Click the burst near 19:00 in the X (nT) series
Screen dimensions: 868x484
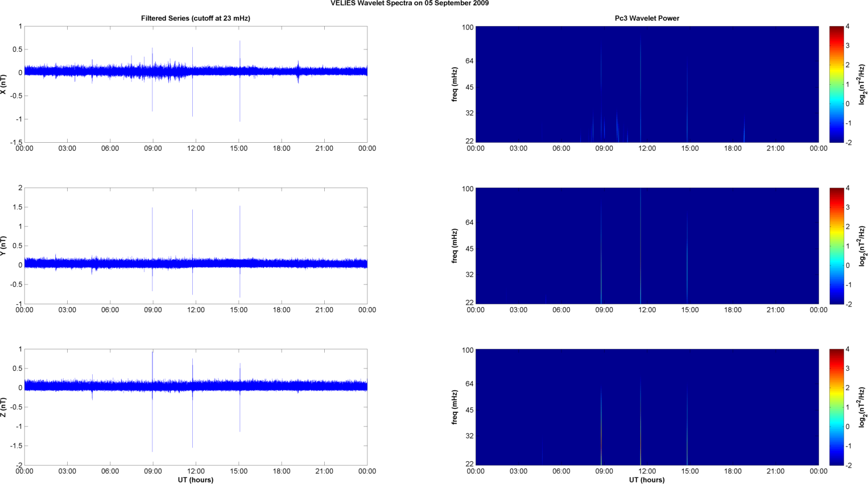pos(298,72)
